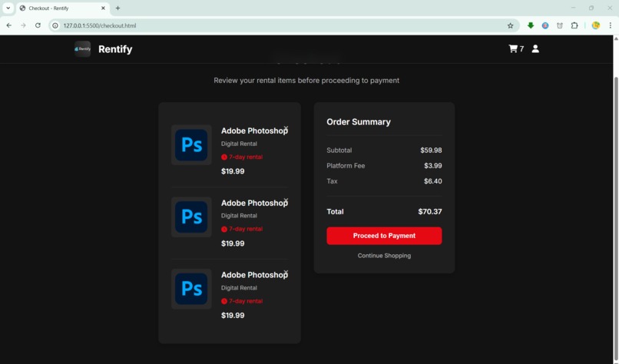This screenshot has width=619, height=364.
Task: Click the second Photoshop Ps thumbnail
Action: point(191,217)
